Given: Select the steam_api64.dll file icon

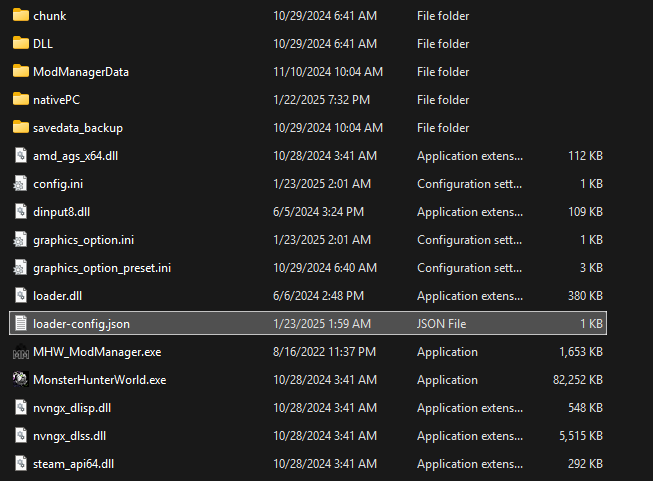Looking at the screenshot, I should coord(21,464).
